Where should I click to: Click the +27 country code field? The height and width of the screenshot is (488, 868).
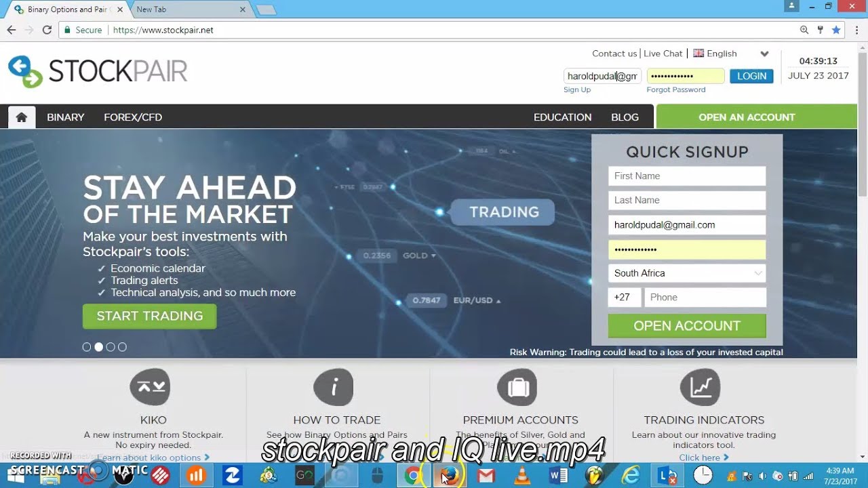coord(625,298)
